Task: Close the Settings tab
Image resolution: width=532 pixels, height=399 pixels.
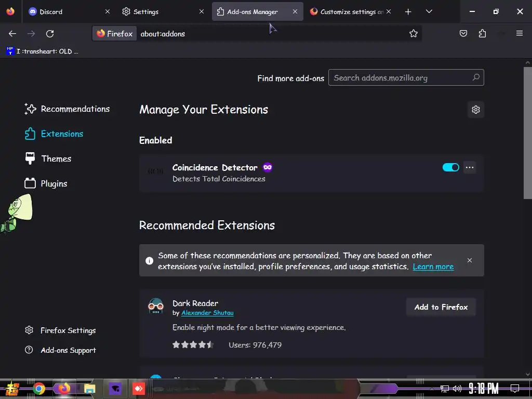Action: (202, 11)
